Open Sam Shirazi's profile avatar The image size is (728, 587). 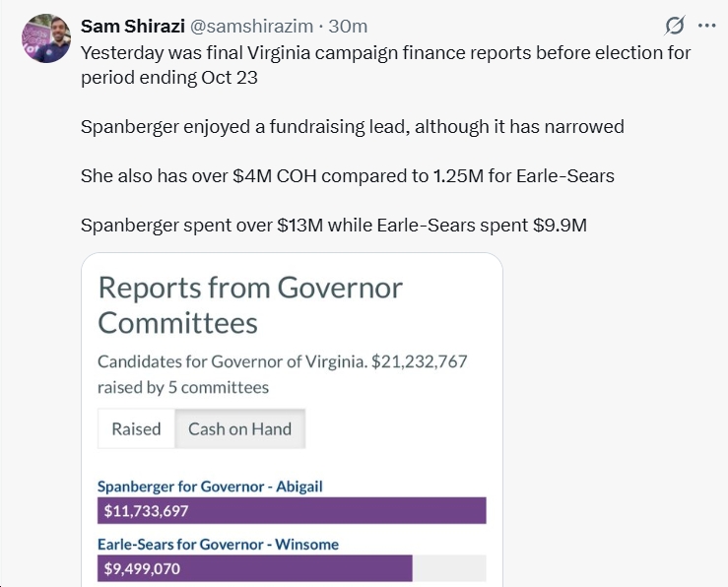(43, 38)
